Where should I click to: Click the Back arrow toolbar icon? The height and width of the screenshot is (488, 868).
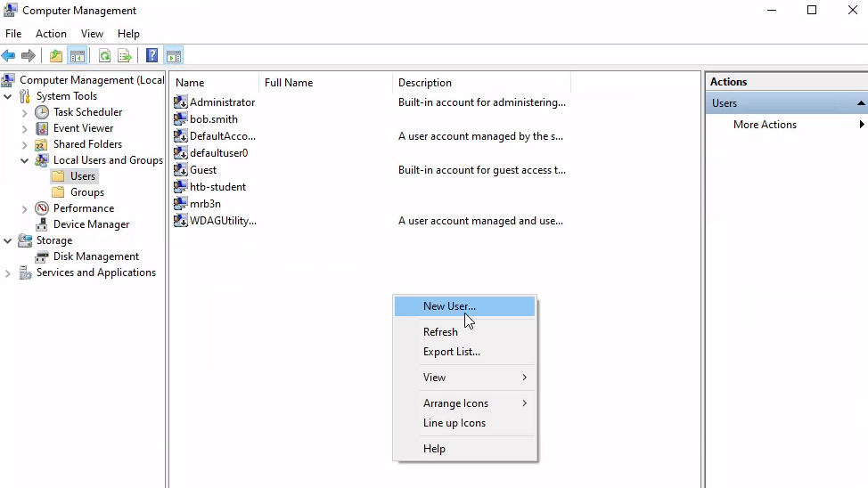pos(9,56)
